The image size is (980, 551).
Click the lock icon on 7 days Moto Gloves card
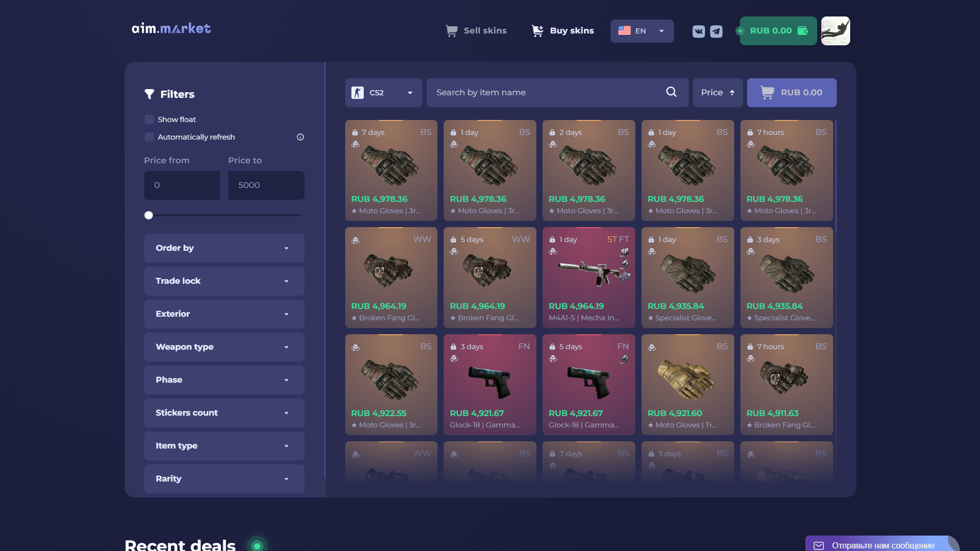(355, 132)
